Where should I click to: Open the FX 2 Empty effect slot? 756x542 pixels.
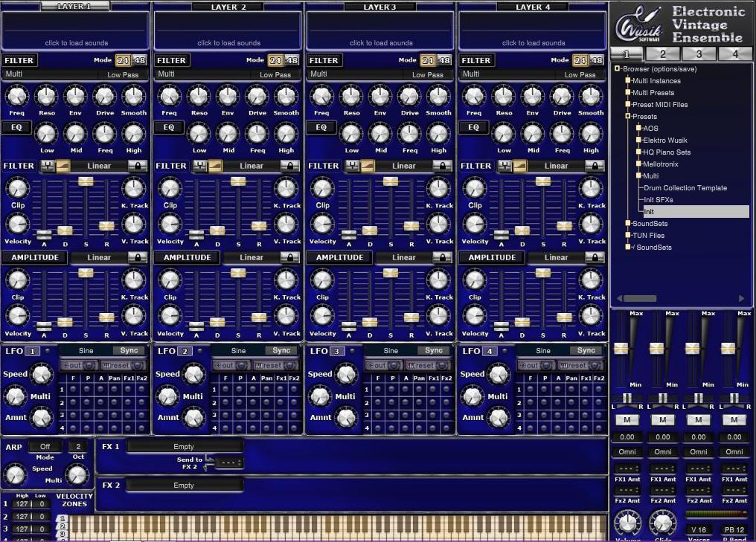184,485
